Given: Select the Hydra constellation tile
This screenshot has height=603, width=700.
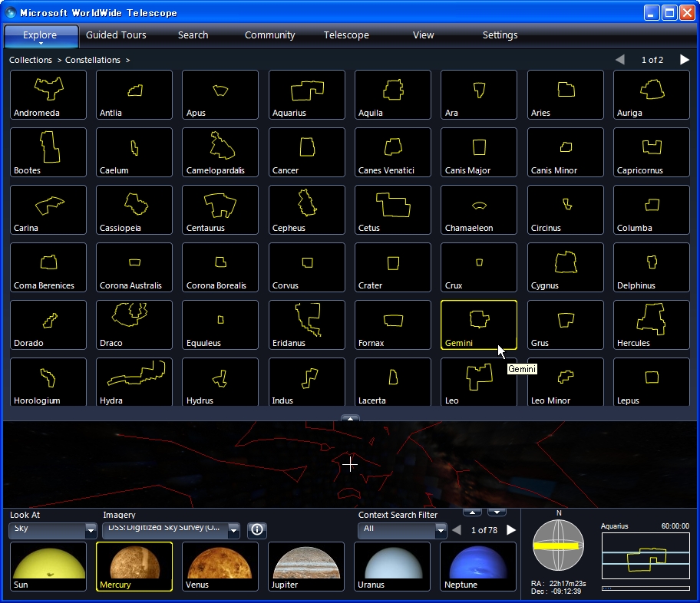Looking at the screenshot, I should point(134,382).
